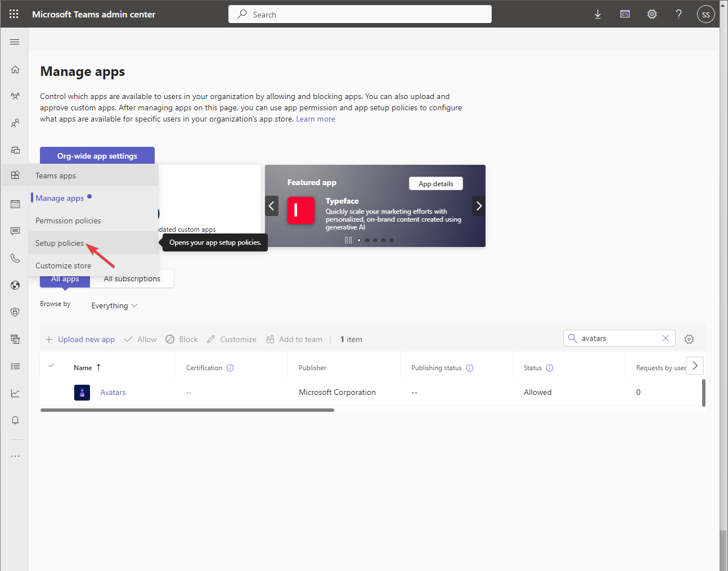Clear the avatars search text
Image resolution: width=728 pixels, height=571 pixels.
point(666,338)
